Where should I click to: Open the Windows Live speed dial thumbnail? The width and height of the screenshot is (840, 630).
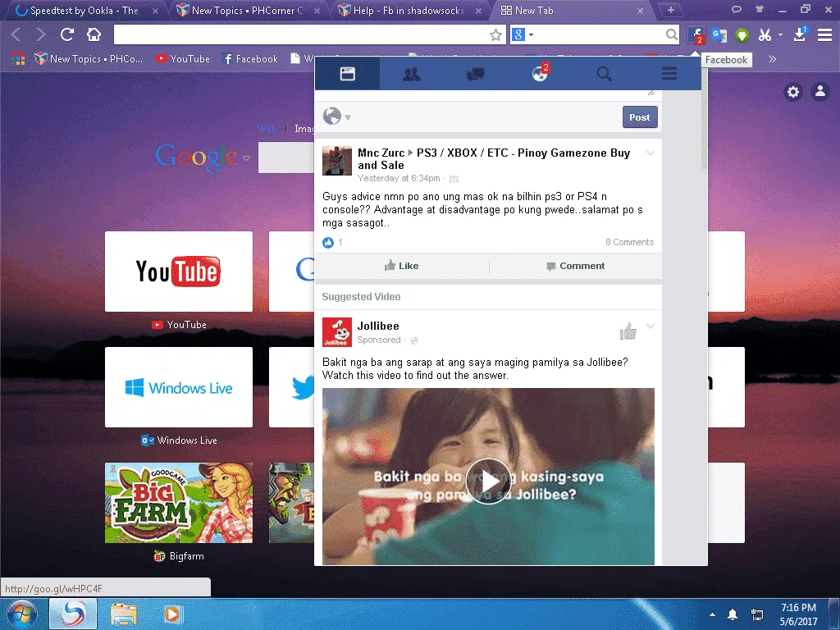click(178, 387)
